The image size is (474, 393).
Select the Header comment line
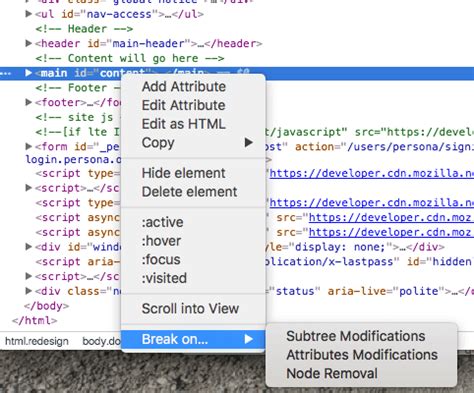pos(84,29)
